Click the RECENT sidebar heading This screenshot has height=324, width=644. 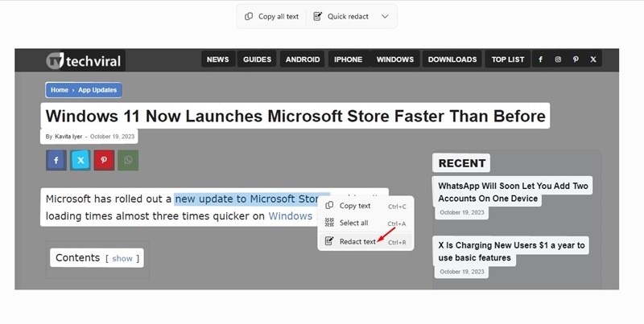tap(461, 163)
